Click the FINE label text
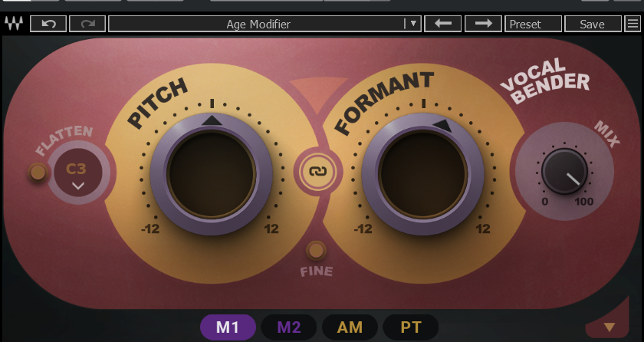This screenshot has height=342, width=644. tap(316, 271)
